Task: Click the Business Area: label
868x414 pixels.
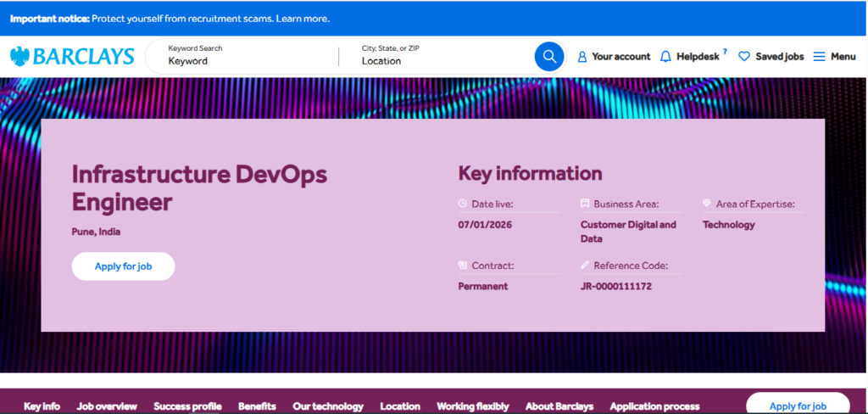Action: [x=626, y=204]
